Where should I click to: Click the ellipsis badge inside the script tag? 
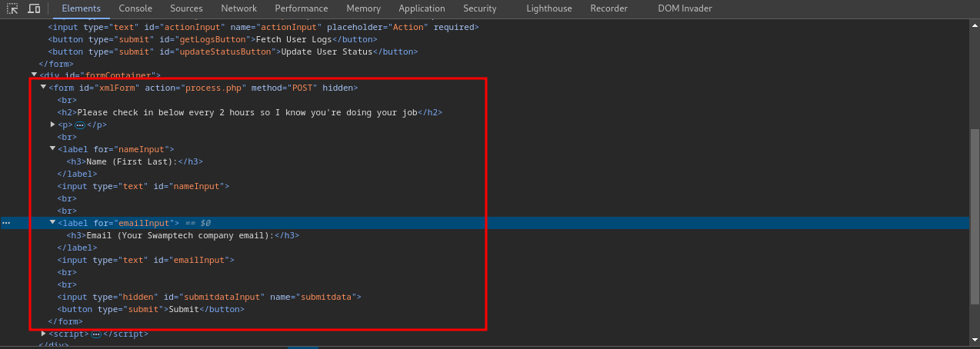pos(96,334)
